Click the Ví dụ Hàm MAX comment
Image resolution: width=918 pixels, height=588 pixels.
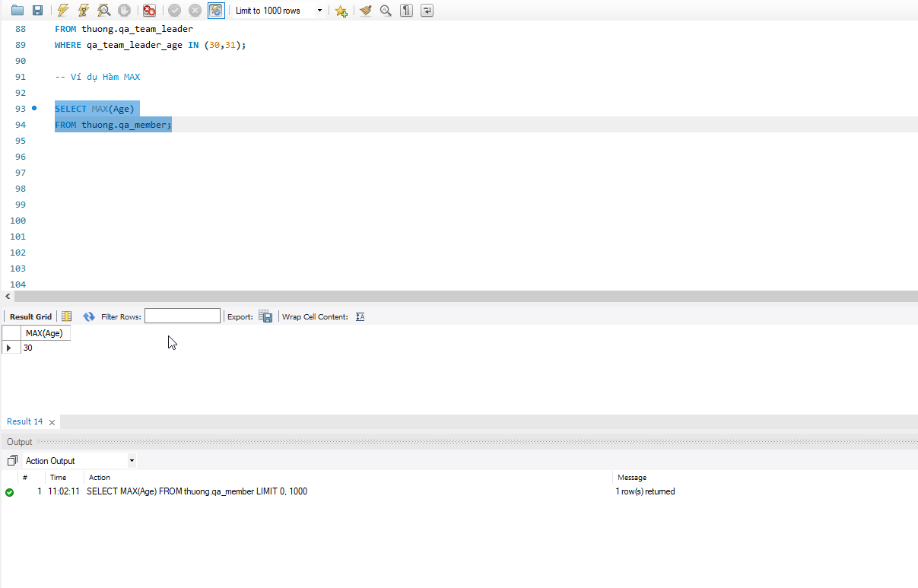[97, 77]
